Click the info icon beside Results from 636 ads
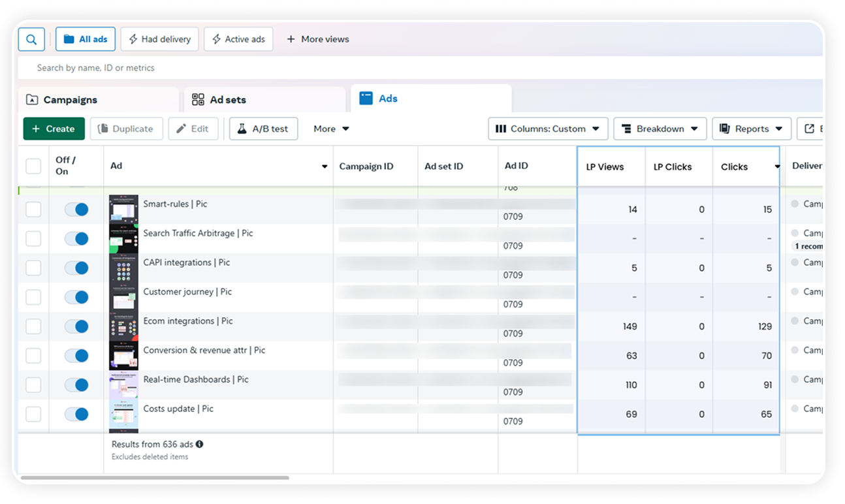This screenshot has height=504, width=845. coord(199,444)
